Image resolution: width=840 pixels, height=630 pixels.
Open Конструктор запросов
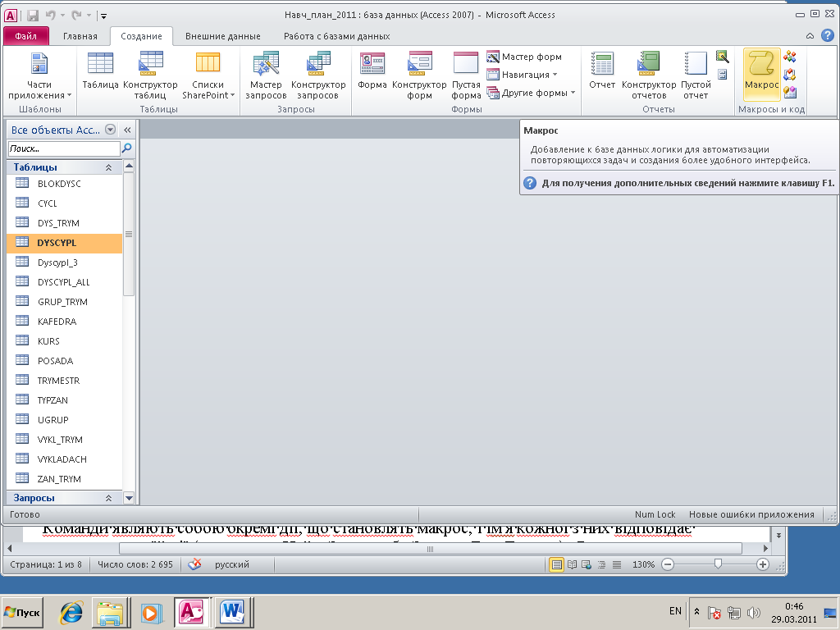pos(318,75)
